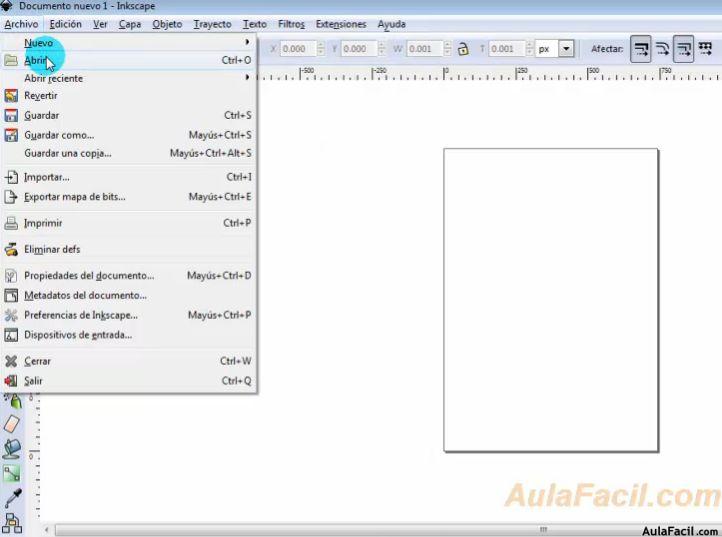Toggle the width/height ratio lock
The image size is (722, 537).
click(x=463, y=48)
